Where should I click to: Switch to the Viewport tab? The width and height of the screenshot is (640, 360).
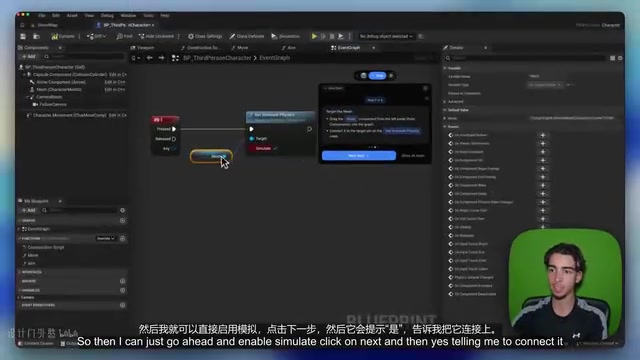click(142, 48)
